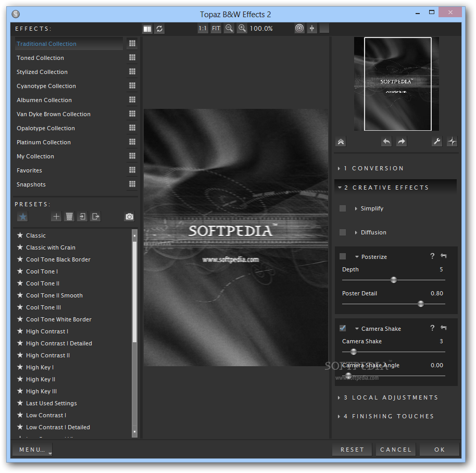Open the MENU... dropdown

click(32, 450)
